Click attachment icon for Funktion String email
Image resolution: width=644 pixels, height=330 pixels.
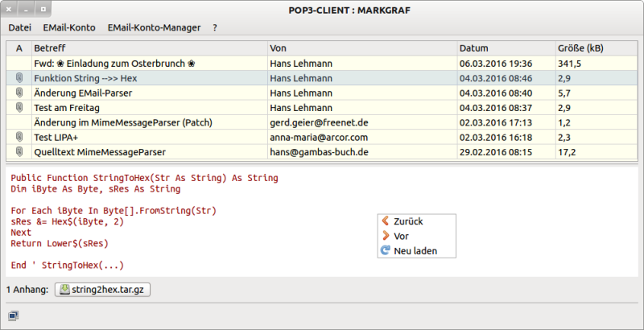click(x=19, y=78)
